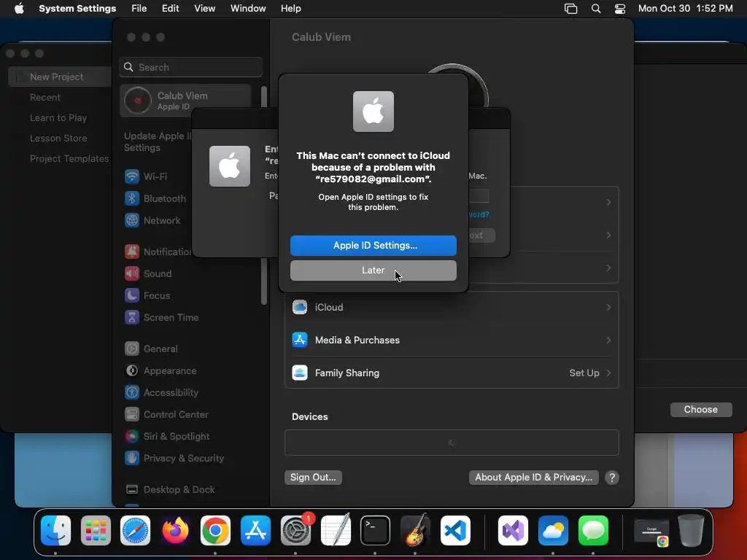Select Project Templates in GarageBand

[69, 158]
